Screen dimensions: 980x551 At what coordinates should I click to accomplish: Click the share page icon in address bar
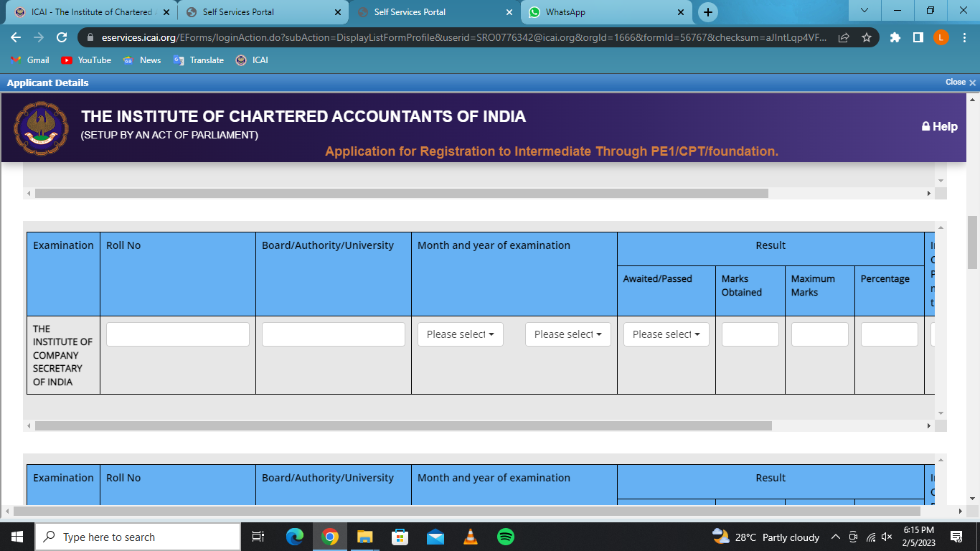click(844, 37)
